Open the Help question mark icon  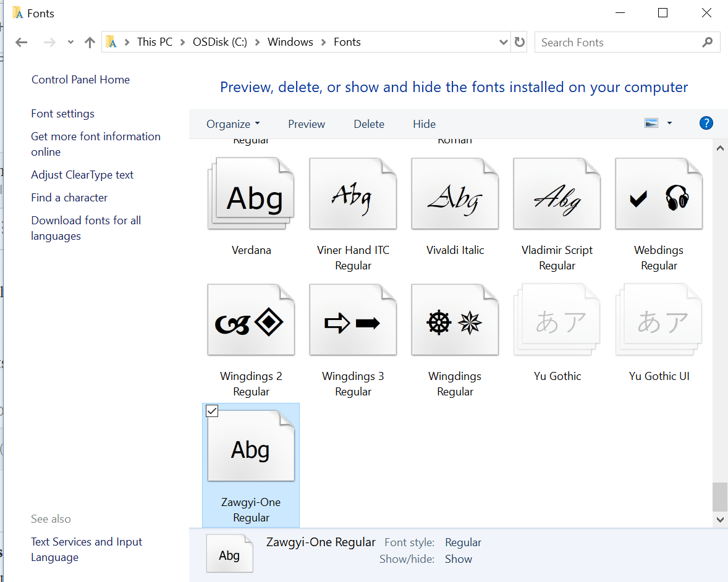point(706,123)
